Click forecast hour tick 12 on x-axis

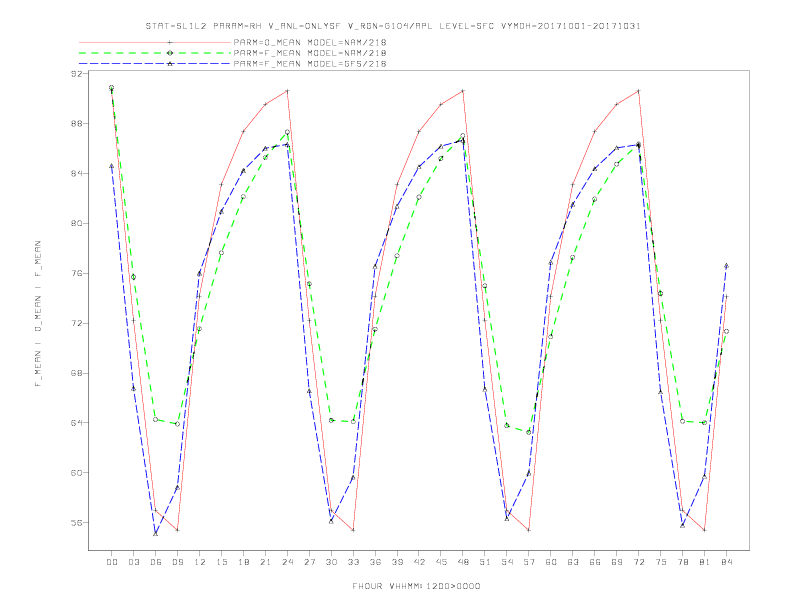pyautogui.click(x=200, y=562)
